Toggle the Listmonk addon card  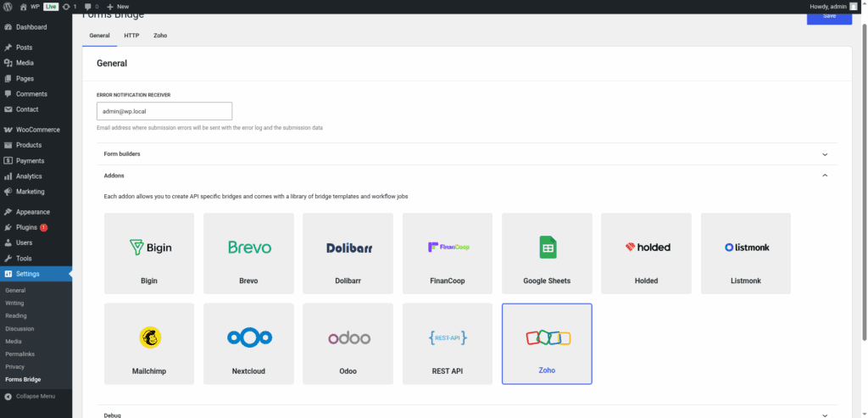pyautogui.click(x=746, y=254)
